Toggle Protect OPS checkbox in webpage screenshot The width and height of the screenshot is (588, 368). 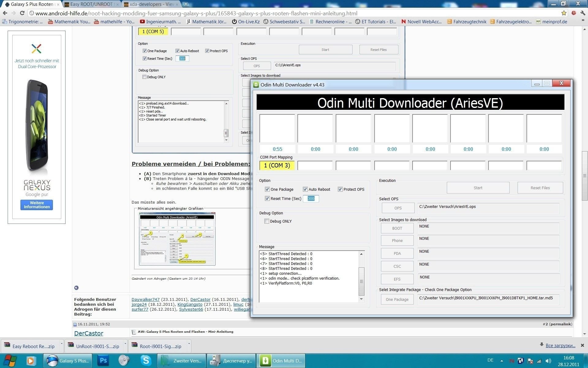point(207,51)
